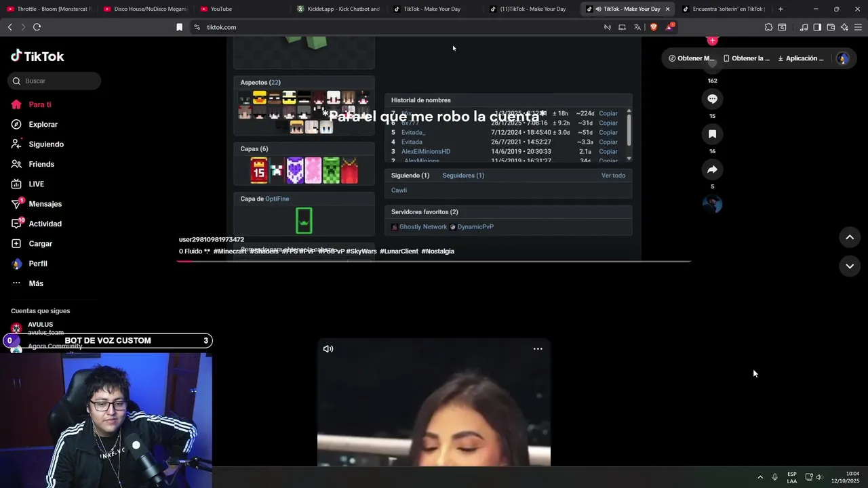Toggle the browser sidebar panel
Image resolution: width=868 pixels, height=488 pixels.
click(817, 27)
